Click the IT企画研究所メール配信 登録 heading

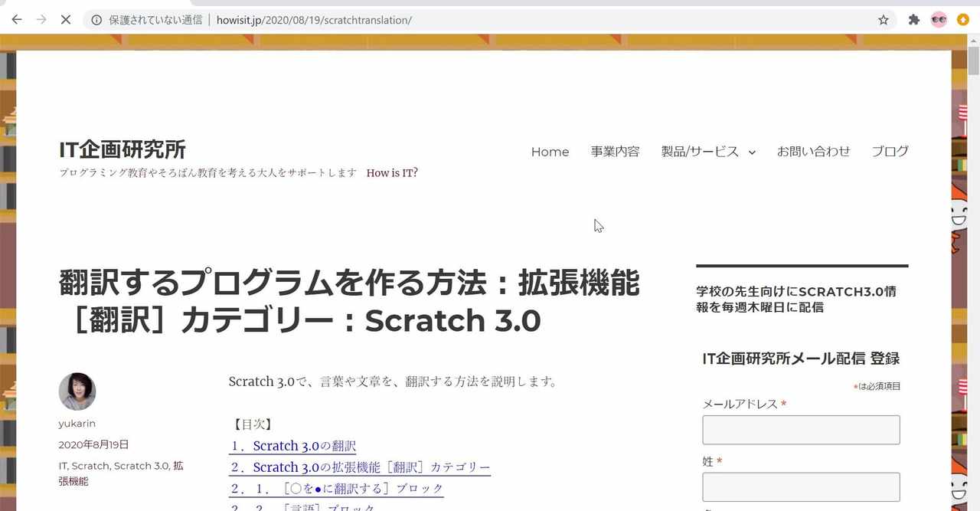click(x=801, y=359)
